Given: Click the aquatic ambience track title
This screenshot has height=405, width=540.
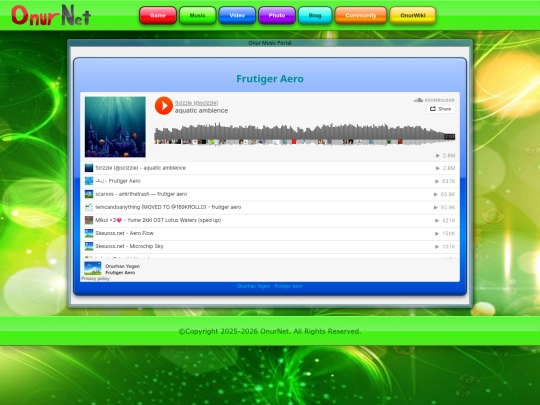Looking at the screenshot, I should click(x=201, y=111).
